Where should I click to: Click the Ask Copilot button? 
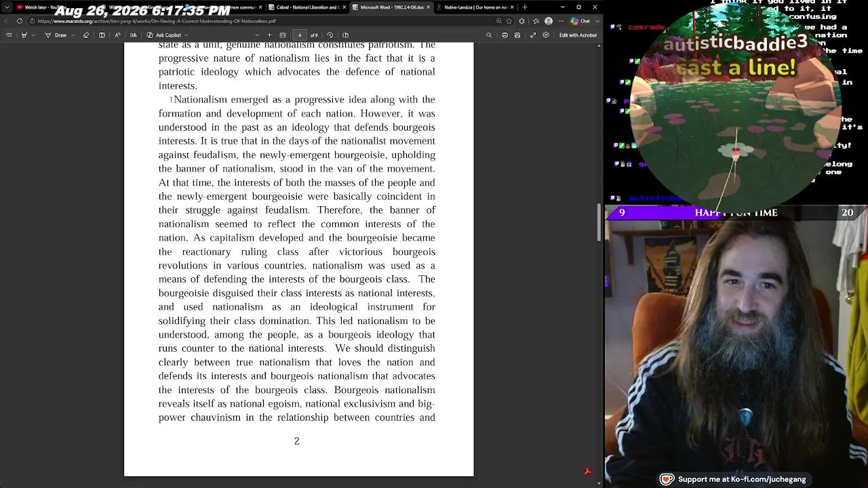165,35
